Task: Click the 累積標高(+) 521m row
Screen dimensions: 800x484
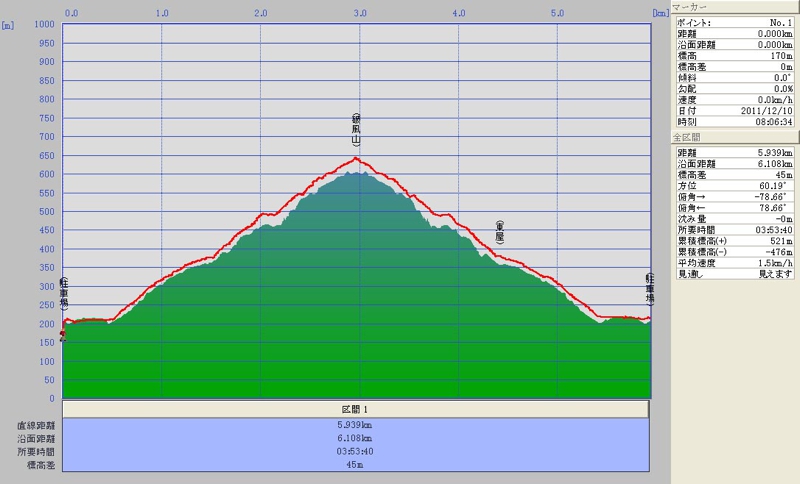Action: click(x=734, y=240)
